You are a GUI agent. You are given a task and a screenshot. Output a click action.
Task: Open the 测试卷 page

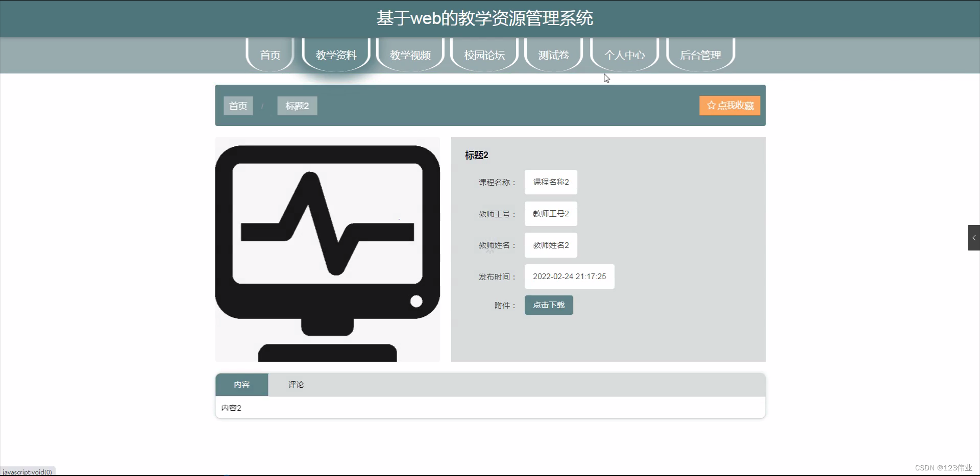click(x=553, y=55)
